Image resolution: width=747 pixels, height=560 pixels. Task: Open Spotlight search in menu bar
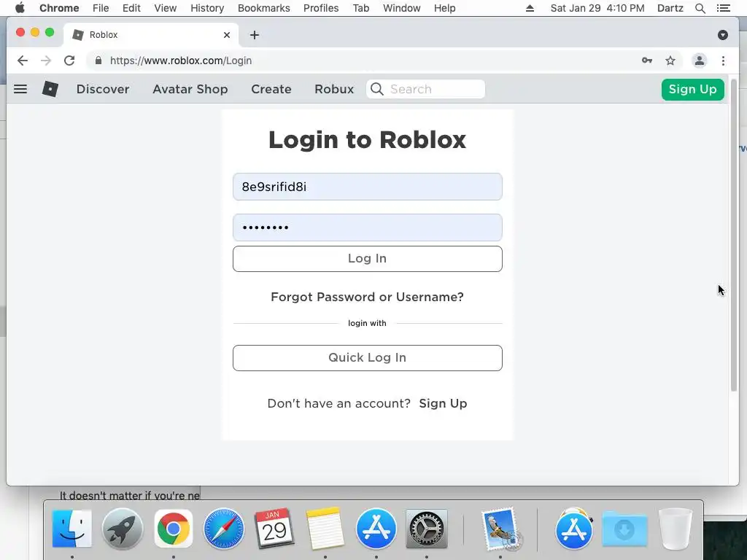coord(700,8)
